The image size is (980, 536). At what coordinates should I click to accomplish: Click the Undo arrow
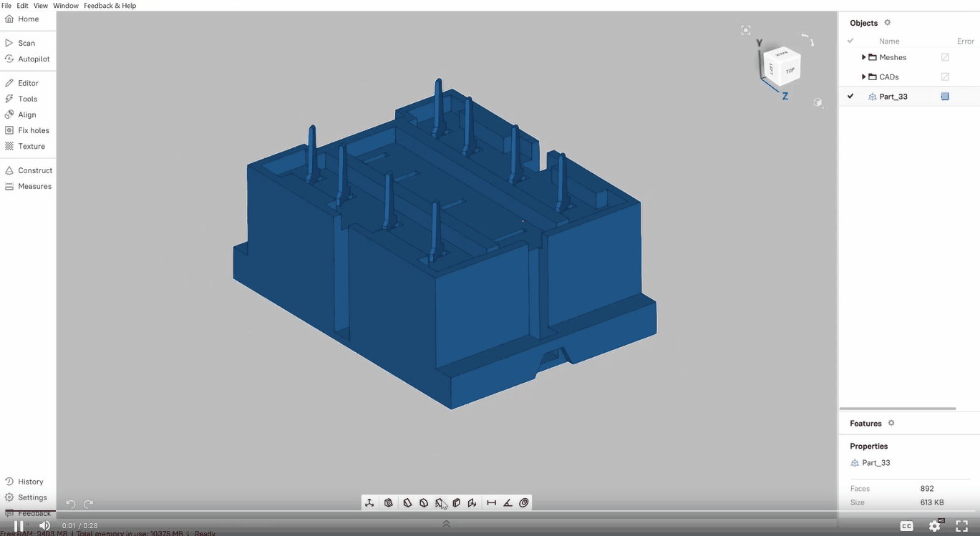click(x=71, y=505)
